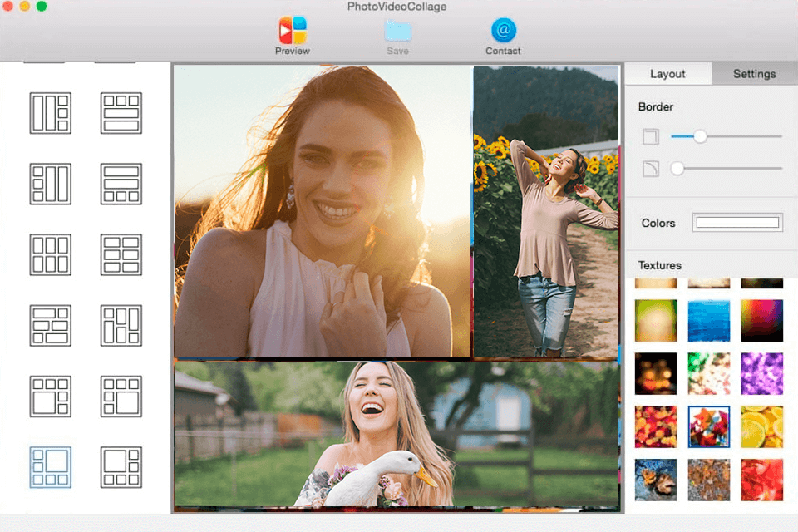Open the Preview window

[x=292, y=33]
